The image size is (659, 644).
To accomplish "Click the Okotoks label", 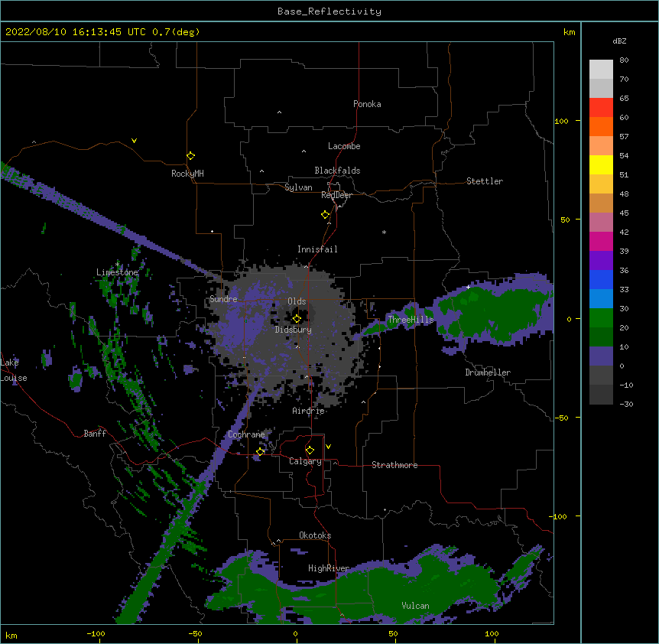I will (315, 535).
